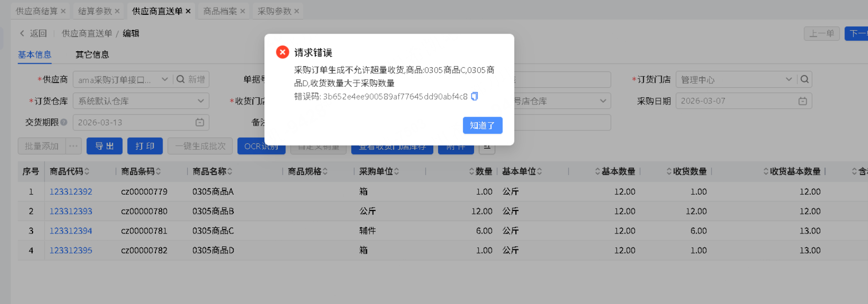Click the 批量添加 button
The width and height of the screenshot is (868, 304).
41,146
